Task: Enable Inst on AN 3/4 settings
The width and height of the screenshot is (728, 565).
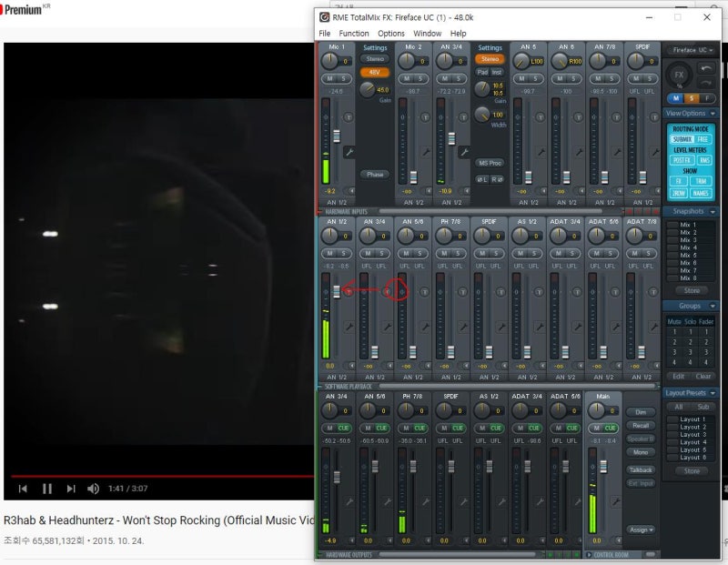Action: coord(497,72)
